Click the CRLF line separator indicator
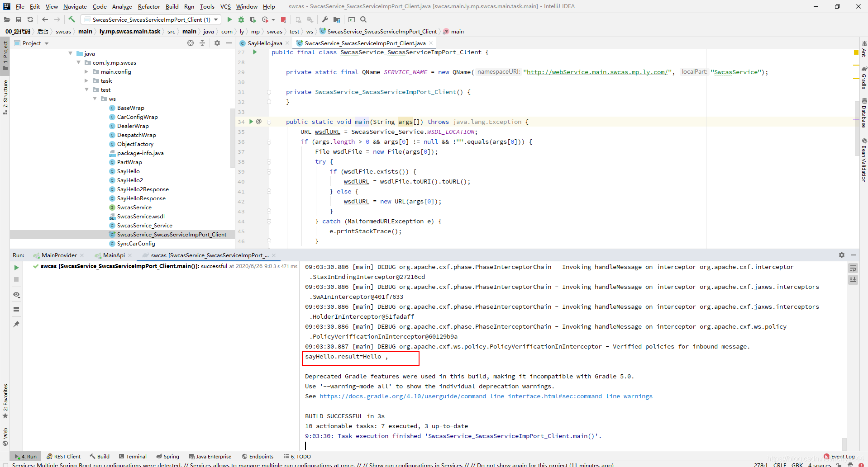This screenshot has width=868, height=467. pos(780,464)
